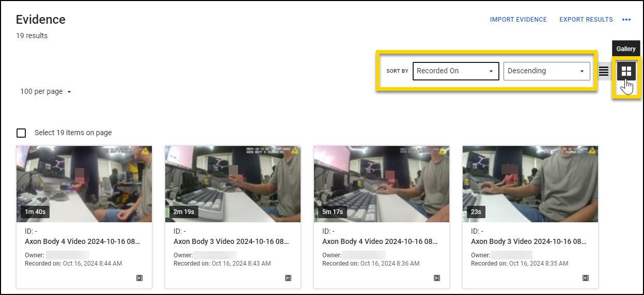This screenshot has width=644, height=295.
Task: Open thumbnail of the 2m 19s video
Action: point(233,184)
